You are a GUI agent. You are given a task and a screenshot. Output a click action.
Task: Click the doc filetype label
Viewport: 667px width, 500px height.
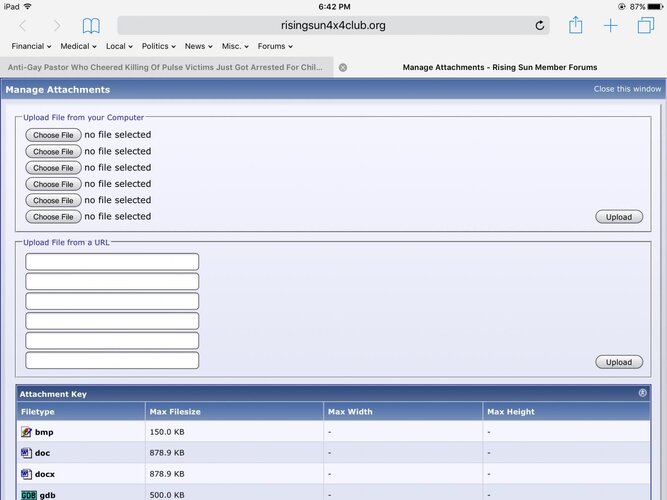pyautogui.click(x=42, y=453)
